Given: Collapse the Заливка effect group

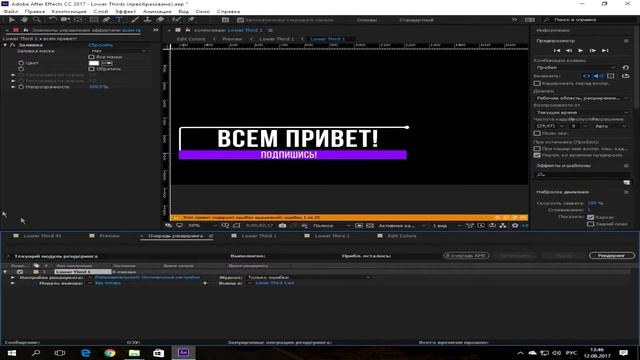Looking at the screenshot, I should tap(5, 45).
